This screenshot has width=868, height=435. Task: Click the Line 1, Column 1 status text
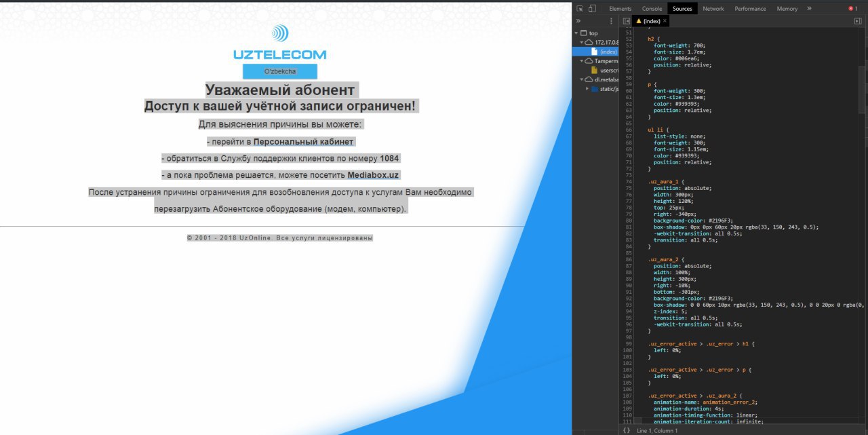(x=657, y=431)
